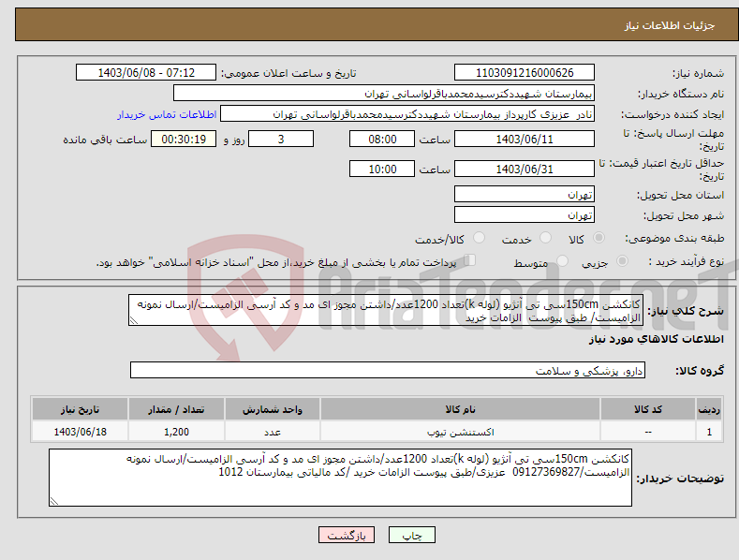Image resolution: width=739 pixels, height=560 pixels.
Task: Open اطلاعات تماس خریدار contact link
Action: pos(167,114)
